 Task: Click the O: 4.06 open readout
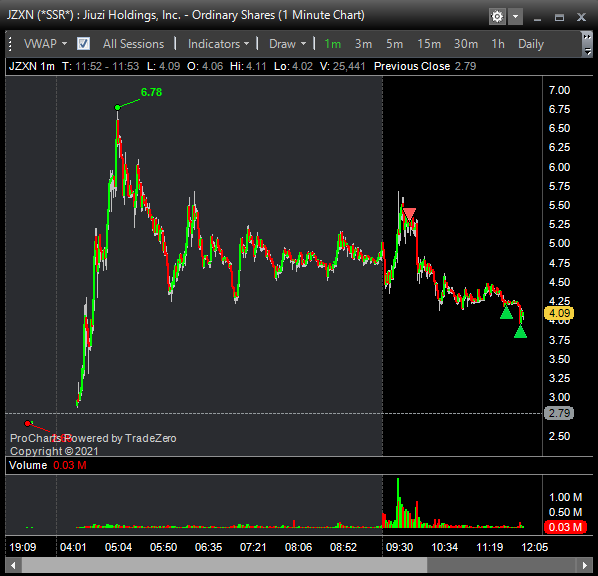click(205, 66)
